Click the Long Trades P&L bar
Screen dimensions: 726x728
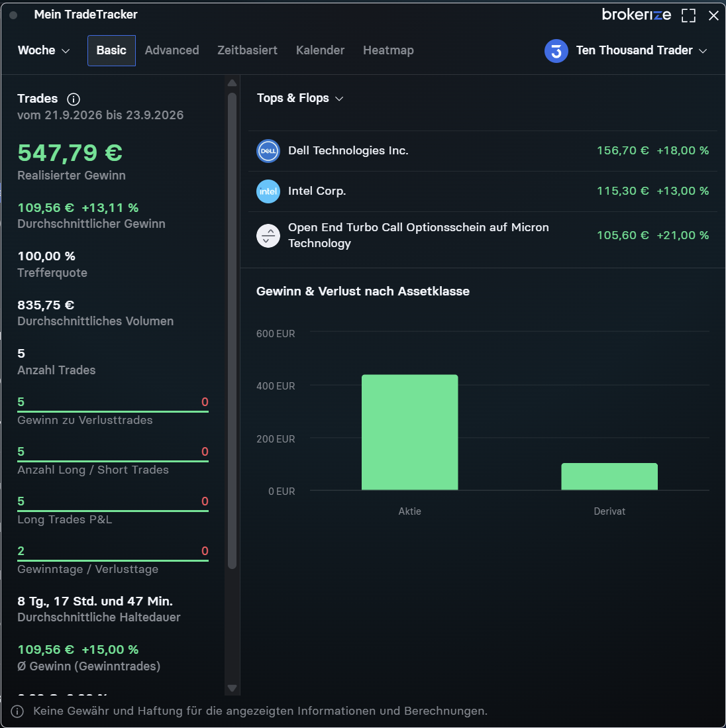click(x=113, y=511)
